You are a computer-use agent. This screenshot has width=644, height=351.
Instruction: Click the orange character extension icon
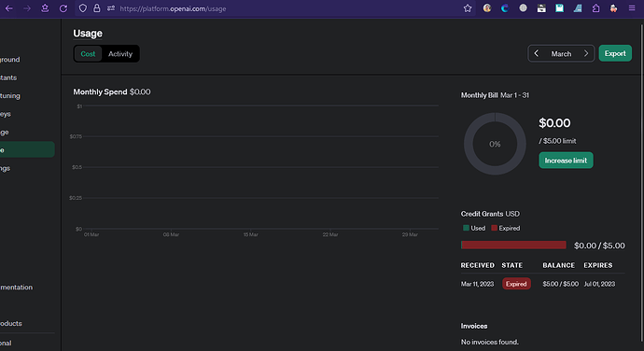[x=613, y=8]
